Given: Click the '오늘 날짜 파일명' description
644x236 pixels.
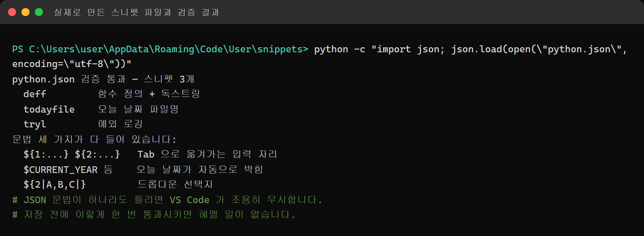Looking at the screenshot, I should pyautogui.click(x=138, y=109).
